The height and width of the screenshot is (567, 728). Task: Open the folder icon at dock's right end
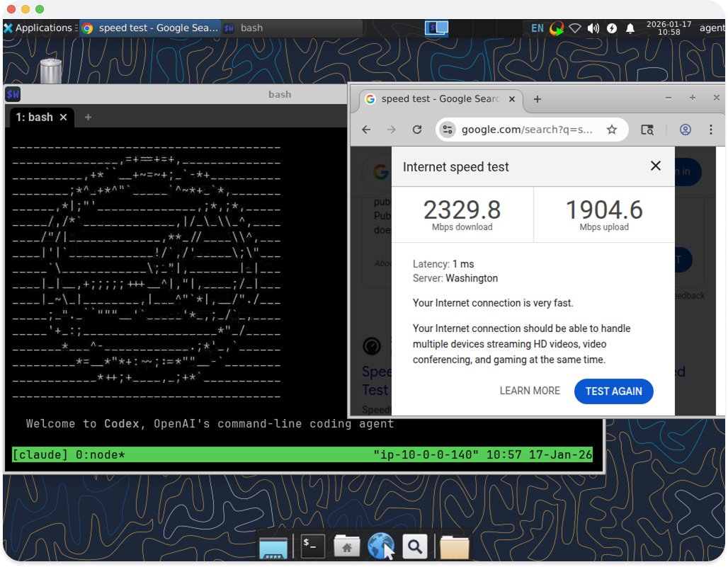point(454,547)
